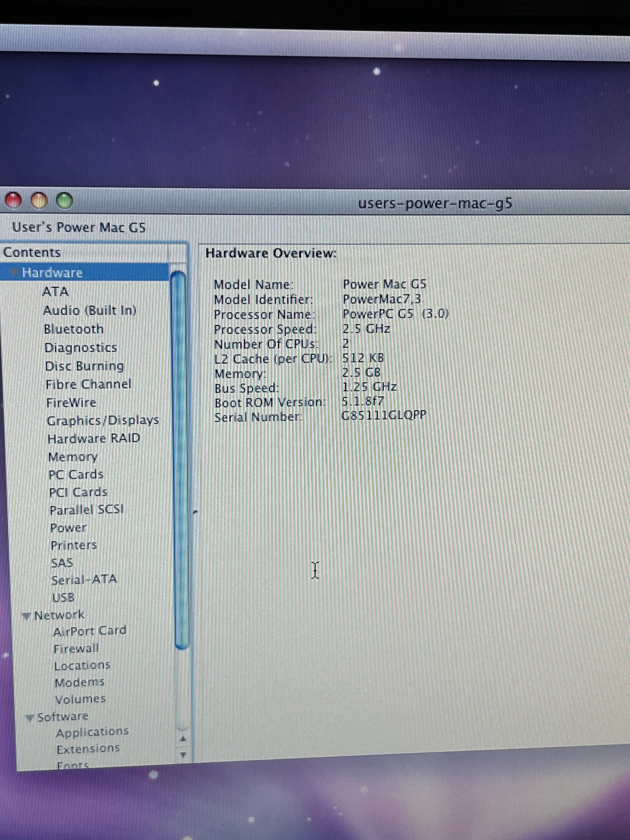Click the sidebar scroll up arrow
The height and width of the screenshot is (840, 630).
183,739
